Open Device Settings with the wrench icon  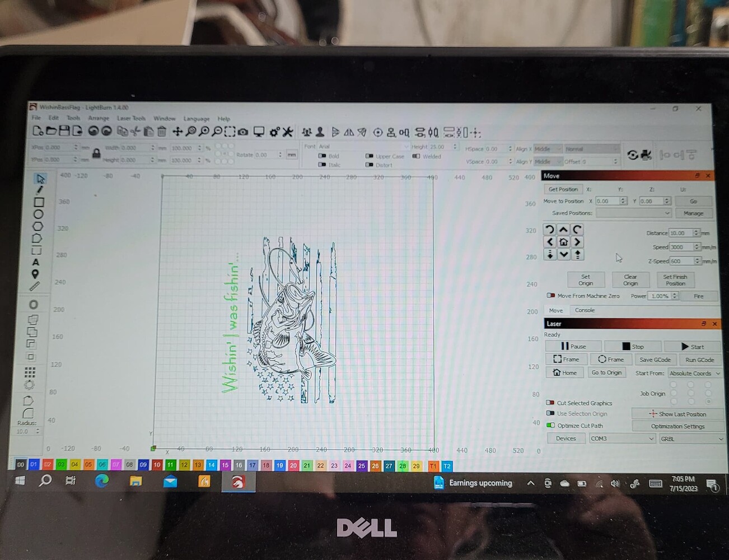287,132
